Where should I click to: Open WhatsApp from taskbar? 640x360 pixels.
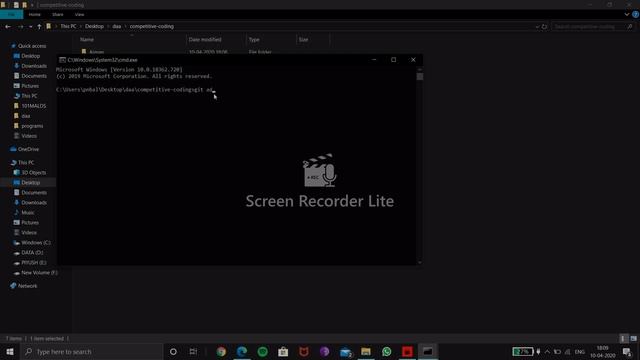387,351
